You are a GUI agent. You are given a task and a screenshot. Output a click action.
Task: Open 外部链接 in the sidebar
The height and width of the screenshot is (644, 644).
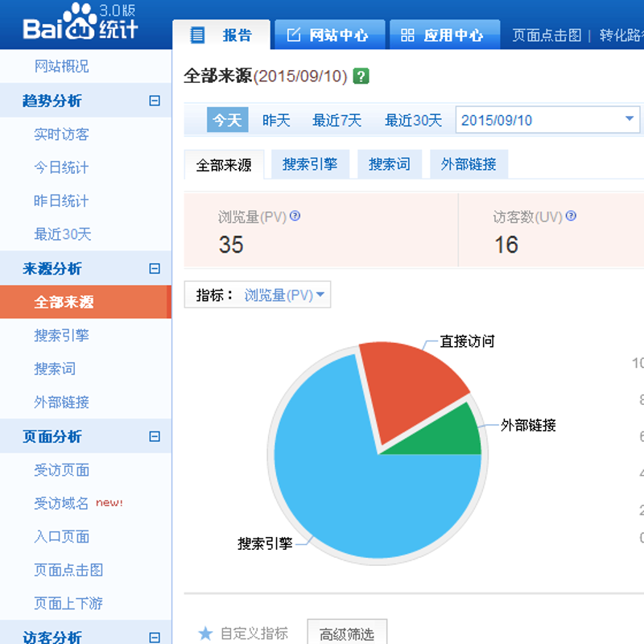(x=61, y=402)
